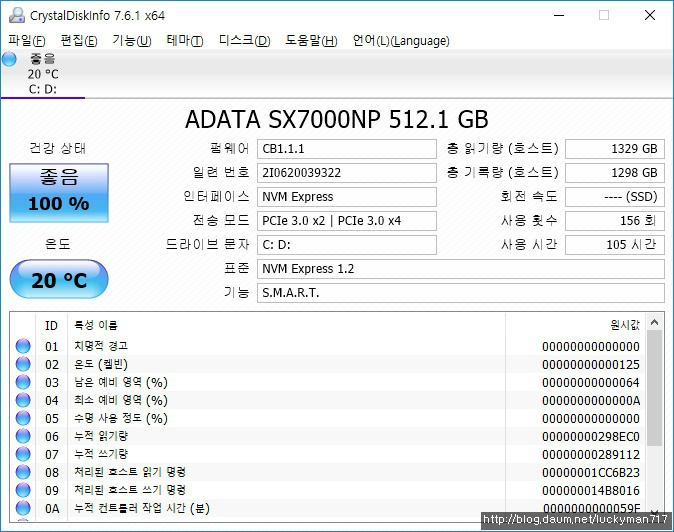This screenshot has height=532, width=674.
Task: Select the 수명 사용 정도 (%) row
Action: pyautogui.click(x=328, y=418)
